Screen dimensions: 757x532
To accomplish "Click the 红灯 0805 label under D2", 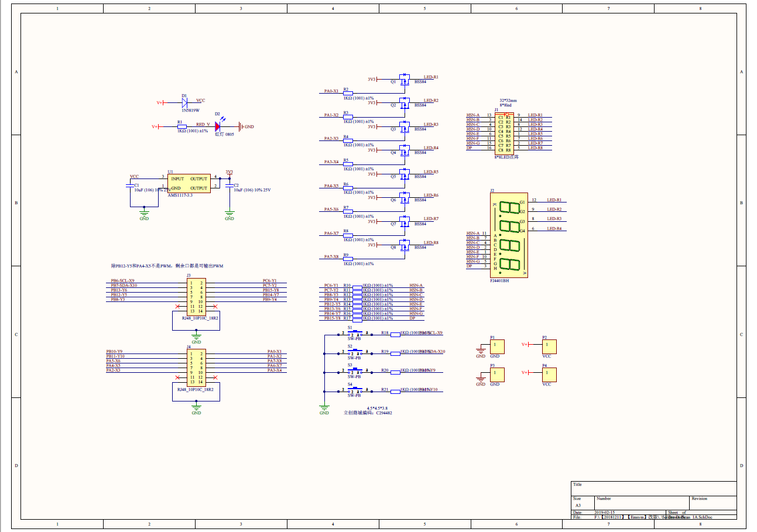I will (x=224, y=134).
